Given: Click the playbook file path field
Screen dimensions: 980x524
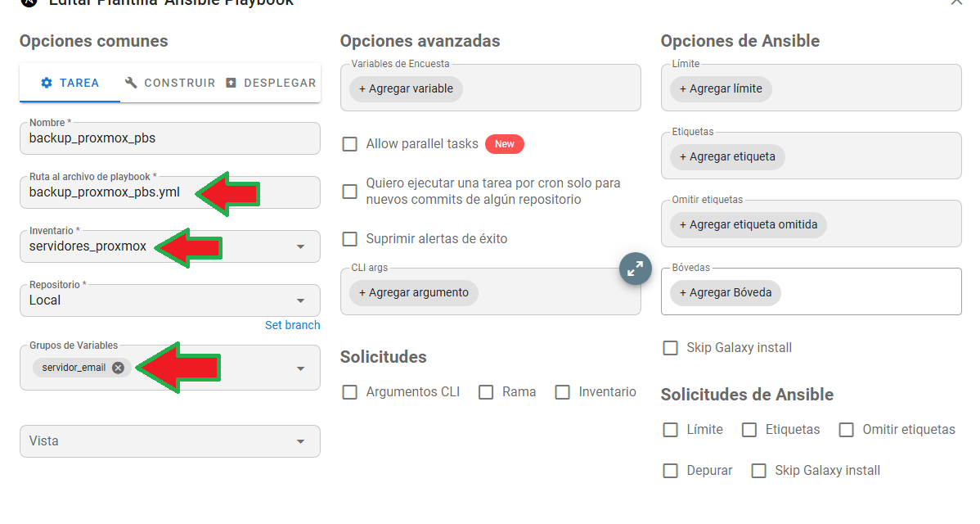Looking at the screenshot, I should click(x=170, y=192).
